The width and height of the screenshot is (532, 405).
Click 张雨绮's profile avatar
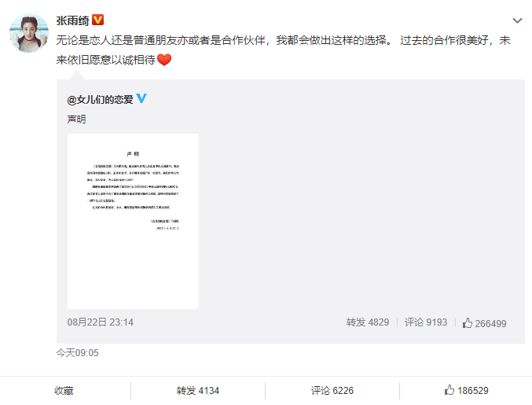[29, 33]
